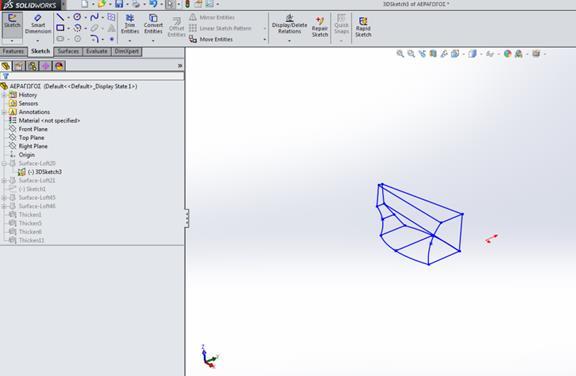The width and height of the screenshot is (576, 376).
Task: Select the Point tool
Action: [112, 39]
